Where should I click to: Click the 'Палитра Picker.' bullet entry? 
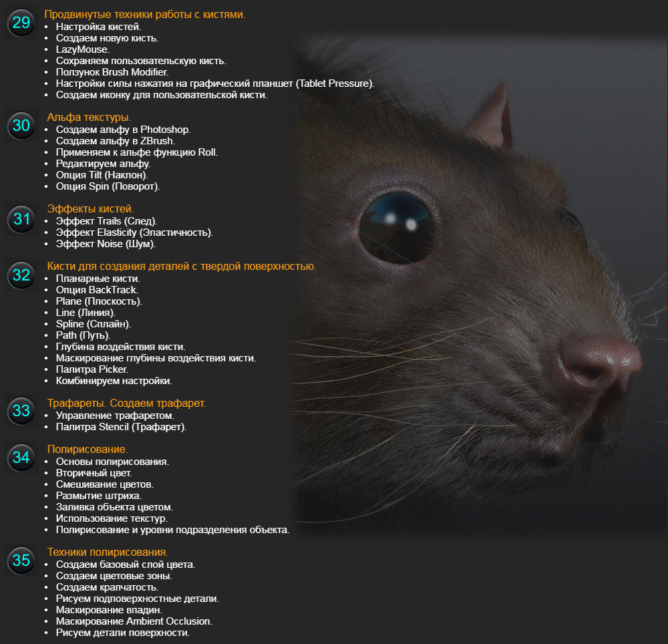click(92, 369)
